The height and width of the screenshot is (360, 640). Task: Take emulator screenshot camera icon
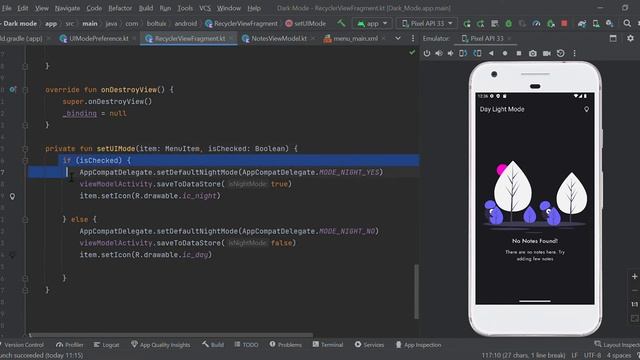pos(533,53)
